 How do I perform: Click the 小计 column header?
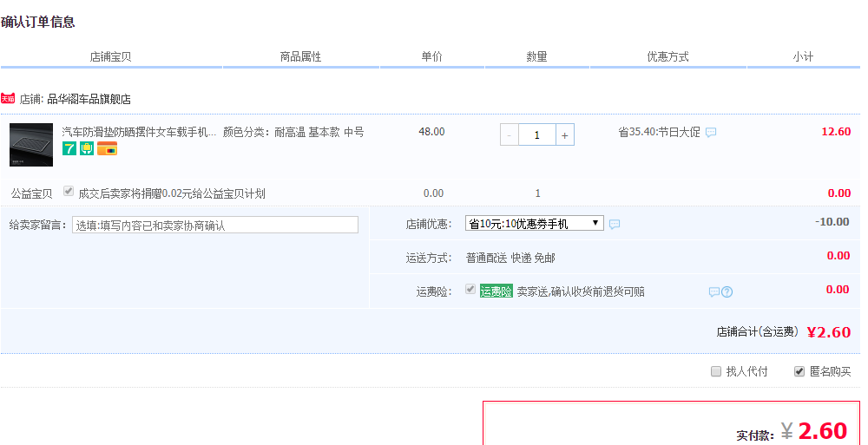click(x=803, y=56)
